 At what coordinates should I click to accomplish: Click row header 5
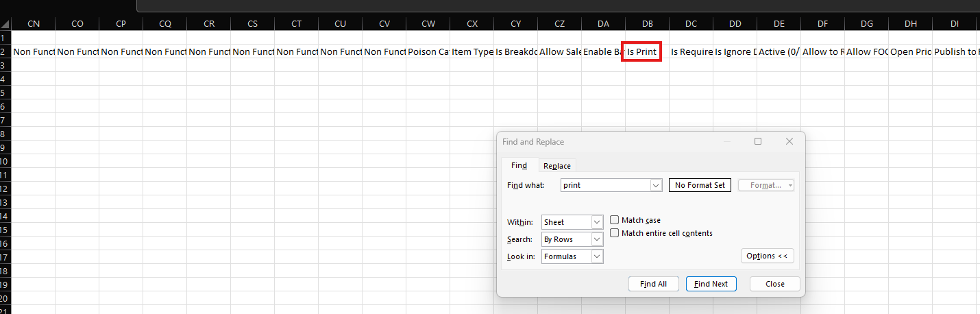5,93
